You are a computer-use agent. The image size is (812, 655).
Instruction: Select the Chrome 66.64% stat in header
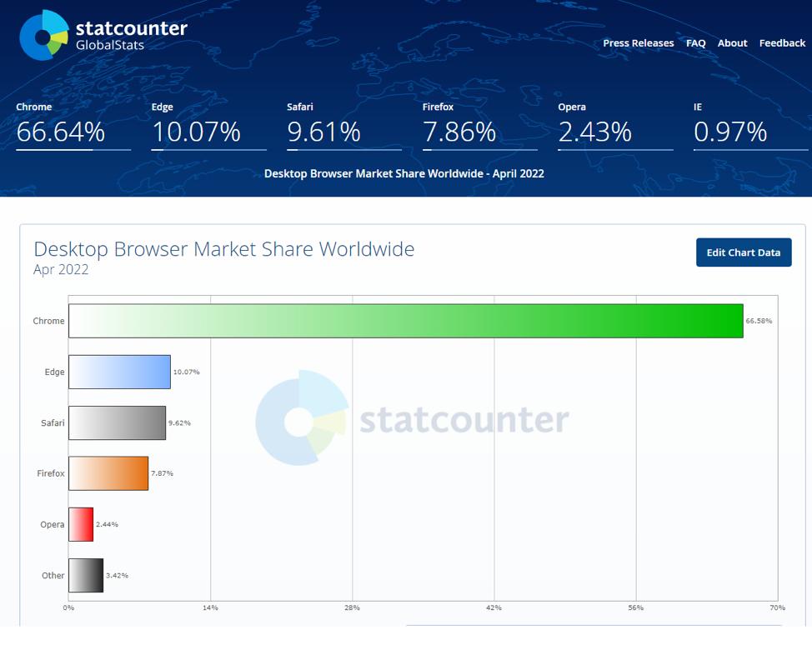[73, 126]
